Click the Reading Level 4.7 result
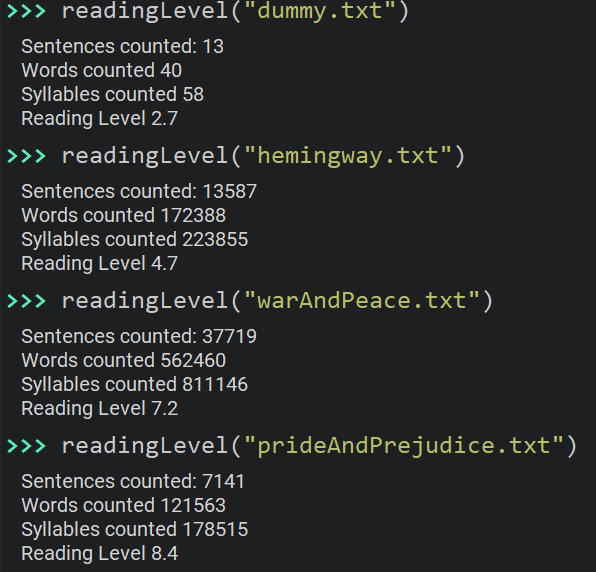The image size is (596, 572). 100,263
